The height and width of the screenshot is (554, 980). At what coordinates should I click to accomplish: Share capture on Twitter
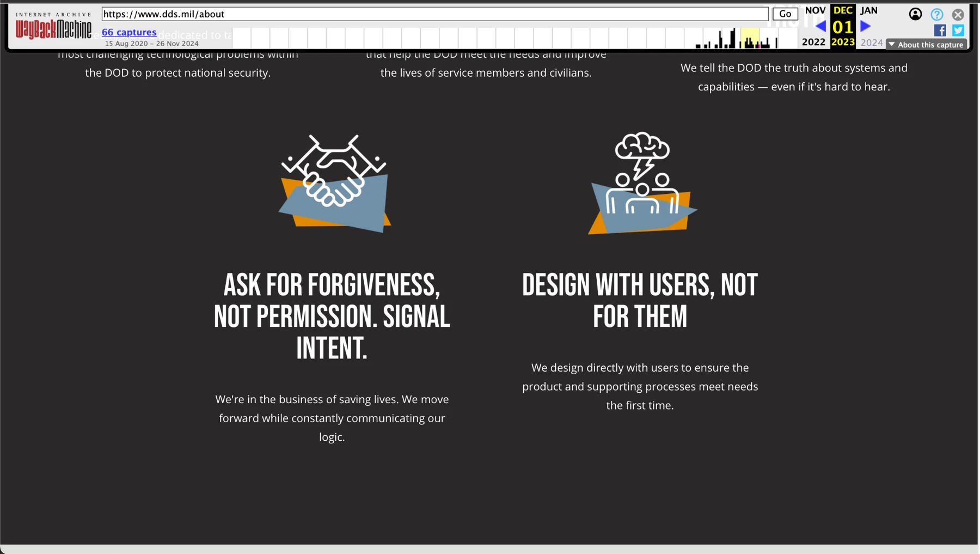pos(958,31)
